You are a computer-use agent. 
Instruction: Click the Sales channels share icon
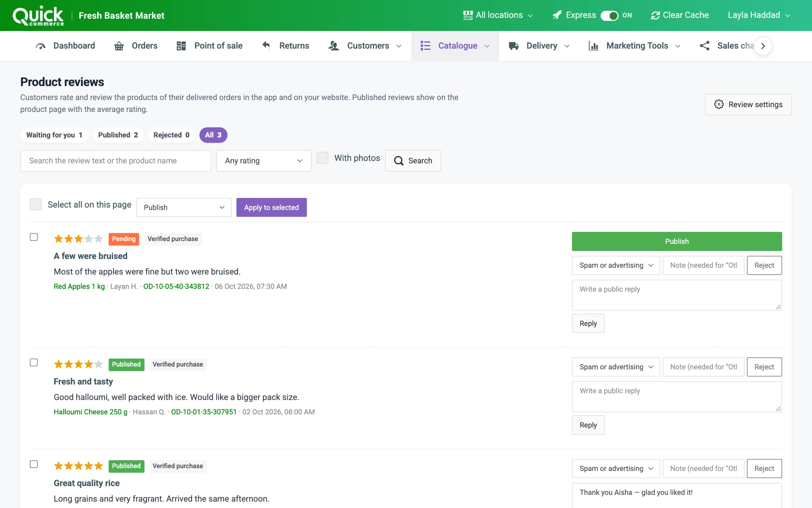click(705, 46)
